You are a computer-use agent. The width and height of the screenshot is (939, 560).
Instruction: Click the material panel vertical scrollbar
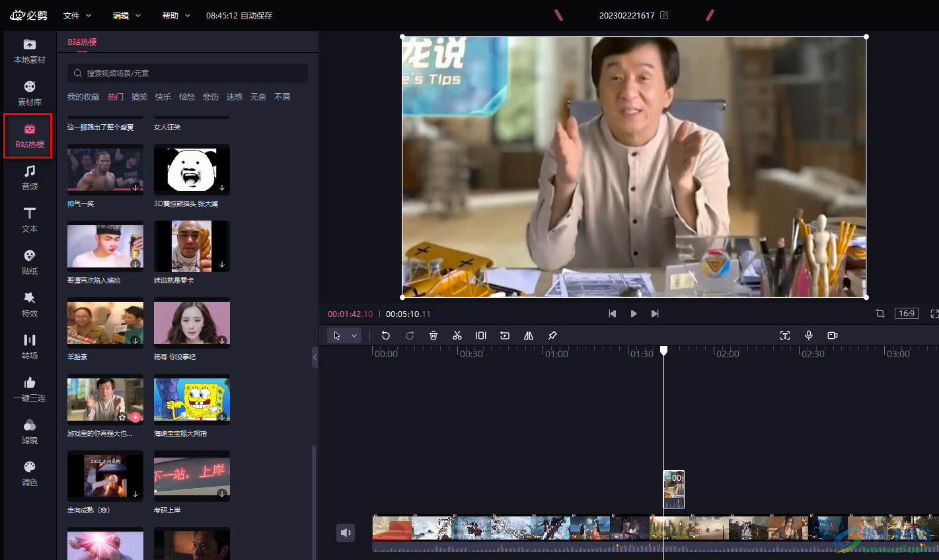[x=314, y=502]
